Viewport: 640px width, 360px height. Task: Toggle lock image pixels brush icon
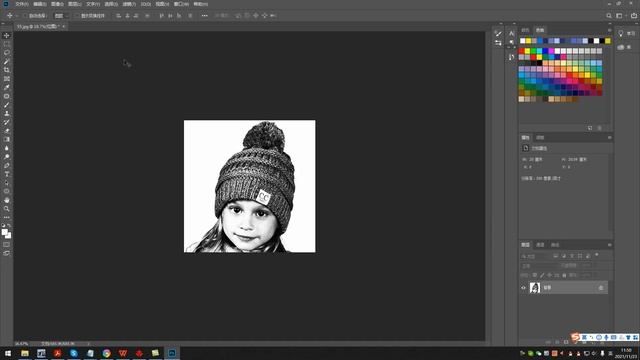[542, 275]
